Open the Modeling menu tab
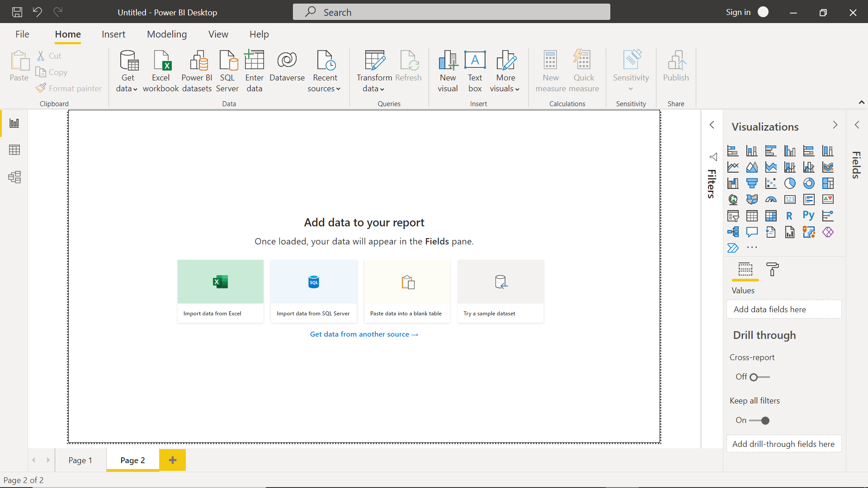This screenshot has height=488, width=868. 166,34
